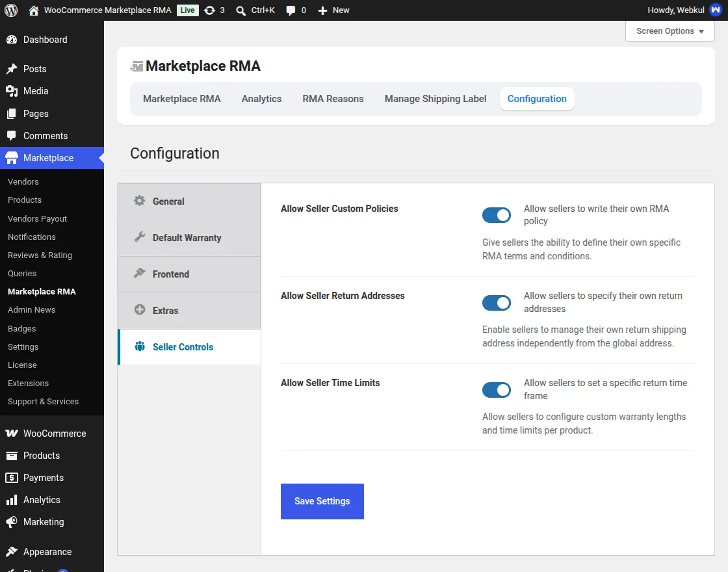
Task: Open the General settings section
Action: (189, 201)
